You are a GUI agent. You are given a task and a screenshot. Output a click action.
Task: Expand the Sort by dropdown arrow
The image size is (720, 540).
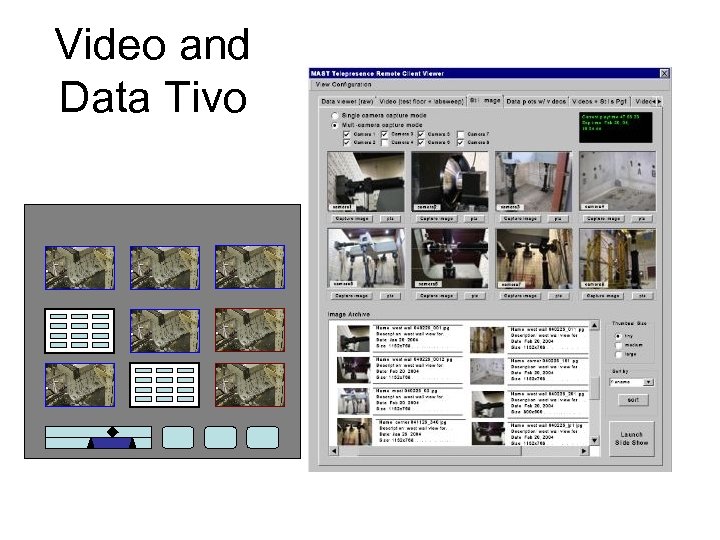(648, 382)
